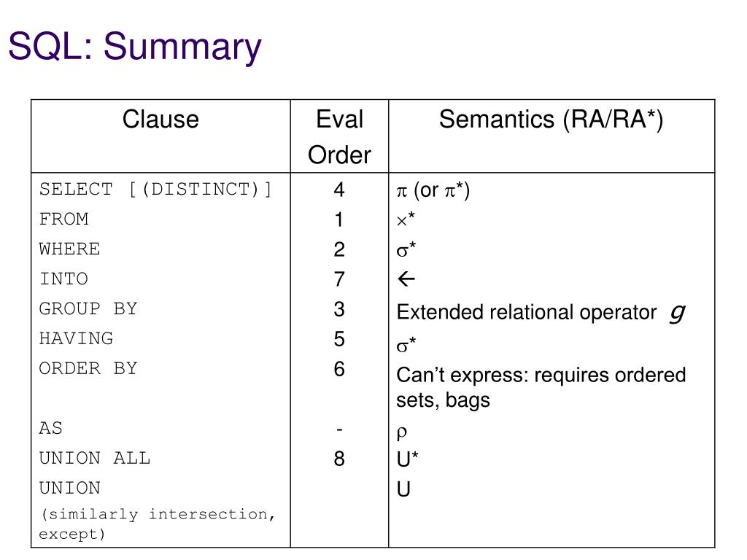The height and width of the screenshot is (560, 747).
Task: Click the "Eval Order" column header
Action: point(339,136)
